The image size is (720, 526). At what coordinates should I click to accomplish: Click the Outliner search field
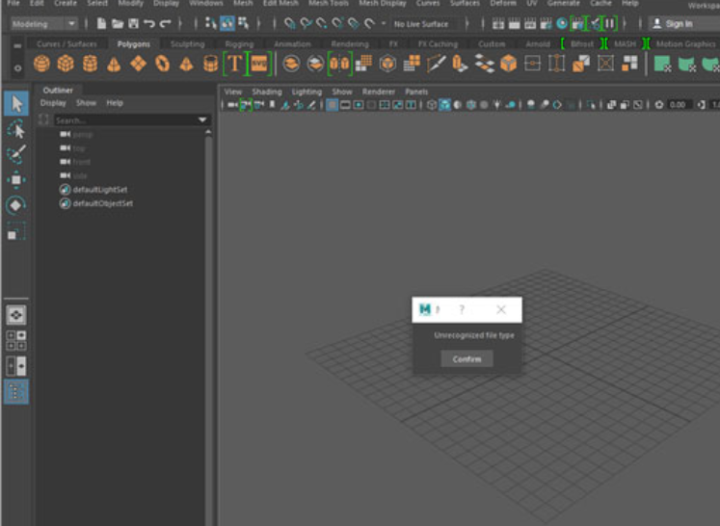point(122,120)
